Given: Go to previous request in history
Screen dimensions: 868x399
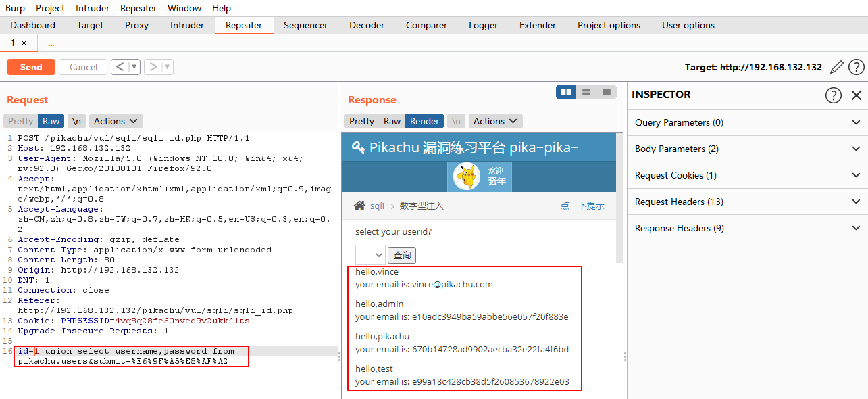Looking at the screenshot, I should pos(120,67).
